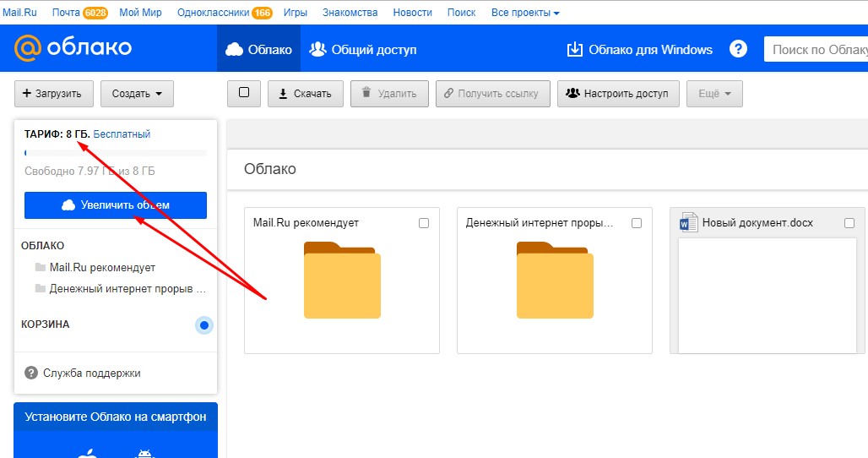Open the Общий доступ tab
The width and height of the screenshot is (868, 458).
point(362,49)
